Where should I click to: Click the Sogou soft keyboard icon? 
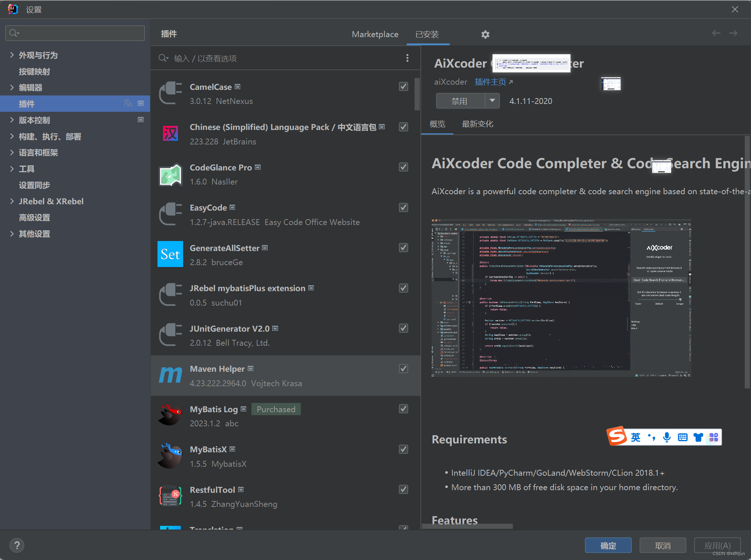point(683,437)
